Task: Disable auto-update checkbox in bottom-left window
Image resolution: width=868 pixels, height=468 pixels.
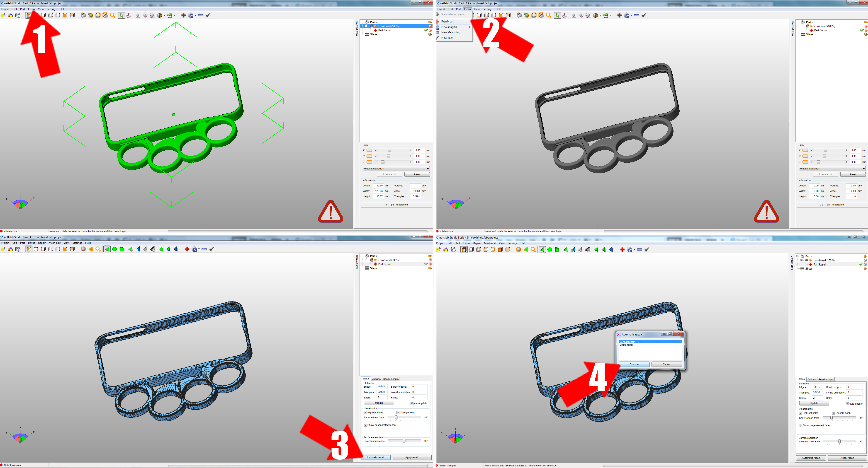Action: 412,403
